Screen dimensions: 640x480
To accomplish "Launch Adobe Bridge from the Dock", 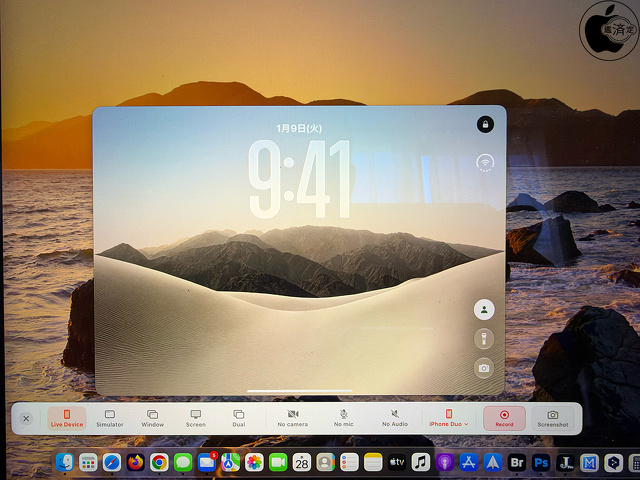I will 517,462.
